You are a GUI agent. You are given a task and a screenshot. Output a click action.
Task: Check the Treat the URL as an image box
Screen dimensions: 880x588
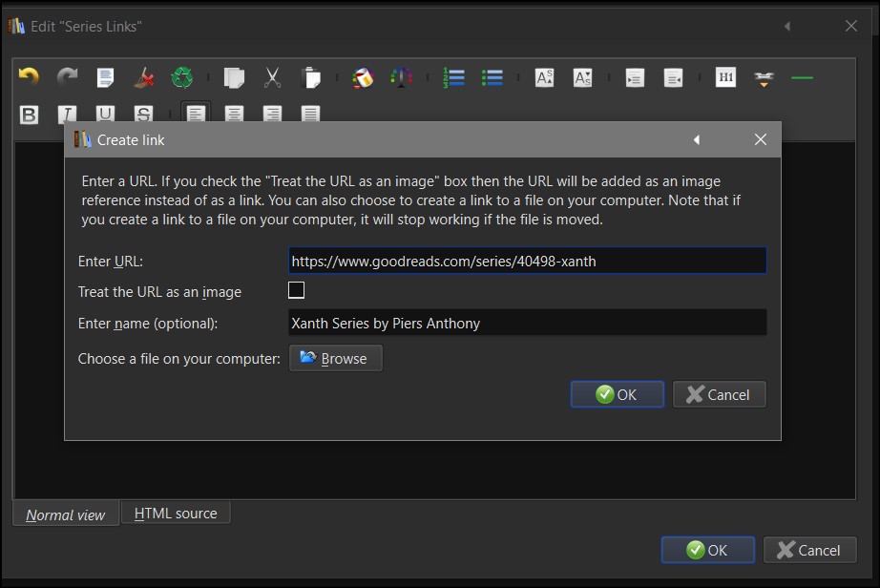296,290
